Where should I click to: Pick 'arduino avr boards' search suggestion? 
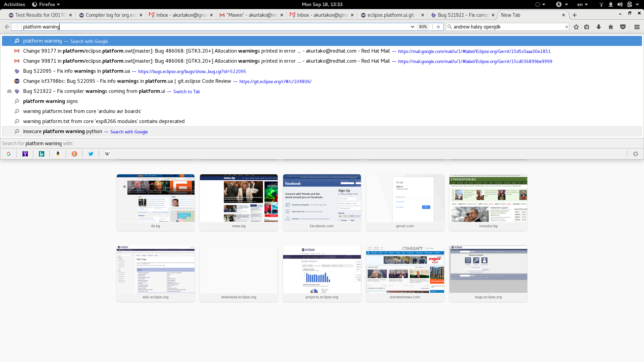point(322,111)
